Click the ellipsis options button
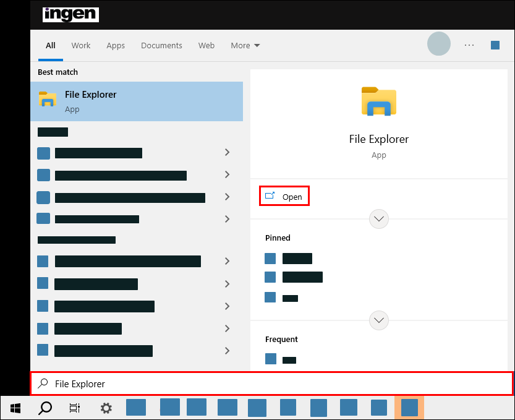This screenshot has height=420, width=515. (469, 45)
